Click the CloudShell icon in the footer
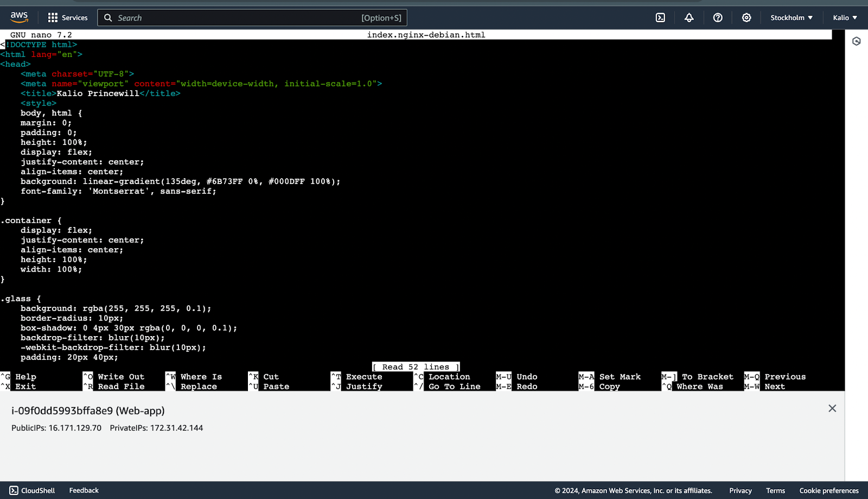Viewport: 868px width, 499px height. tap(14, 490)
